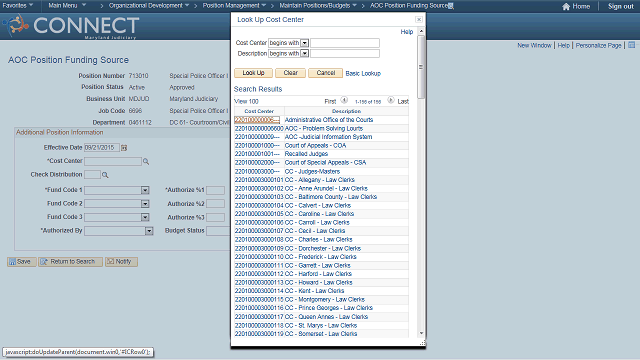Close the Look Up Cost Center dialog
The width and height of the screenshot is (640, 360).
point(419,20)
